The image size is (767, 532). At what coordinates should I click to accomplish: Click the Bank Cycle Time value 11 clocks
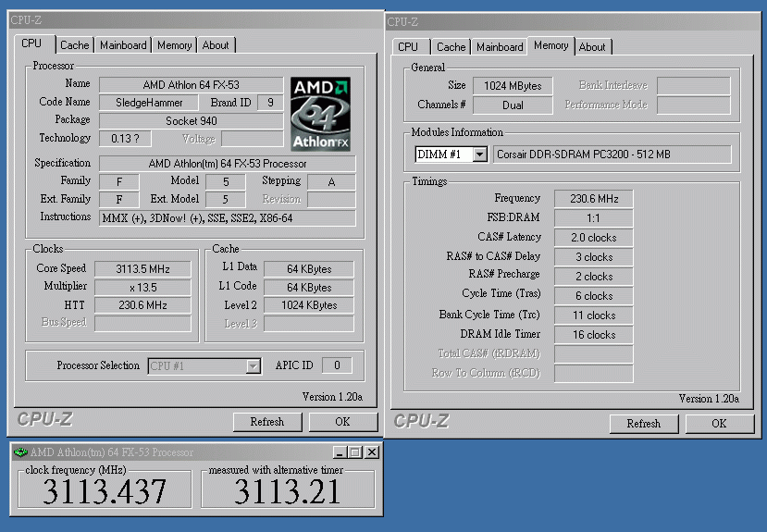[594, 315]
